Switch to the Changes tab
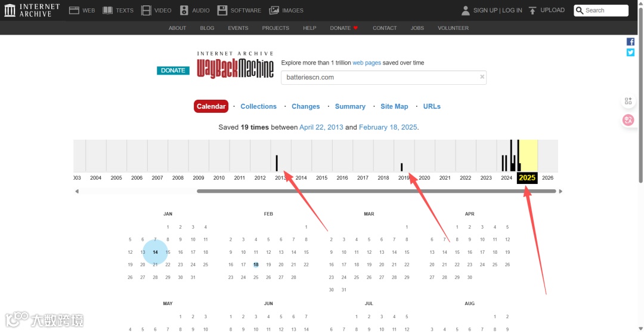The image size is (644, 332). tap(305, 106)
